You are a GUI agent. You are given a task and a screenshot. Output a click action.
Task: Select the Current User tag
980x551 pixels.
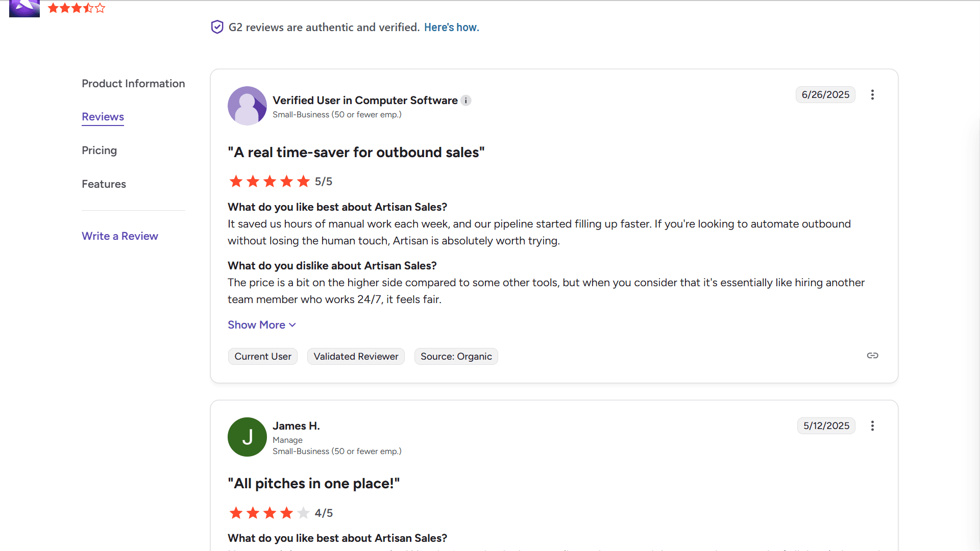pos(262,356)
